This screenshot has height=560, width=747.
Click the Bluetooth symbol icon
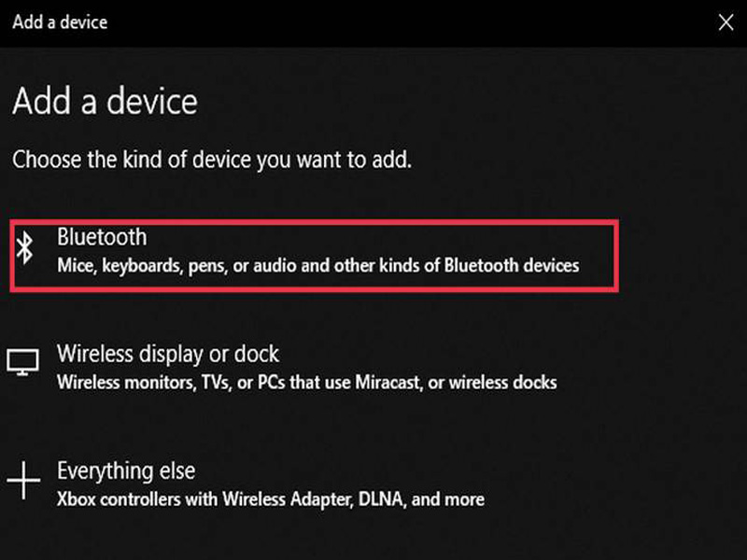click(x=24, y=248)
